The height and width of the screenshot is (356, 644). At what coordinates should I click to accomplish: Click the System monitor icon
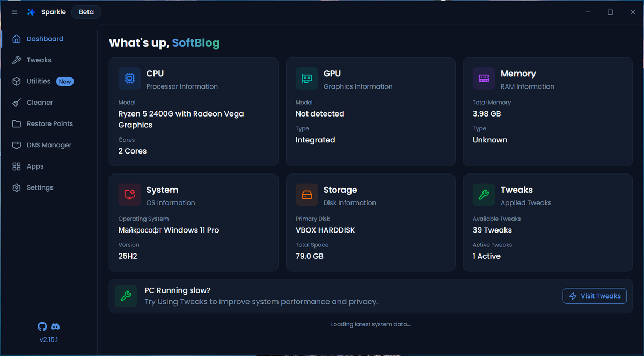click(x=129, y=195)
